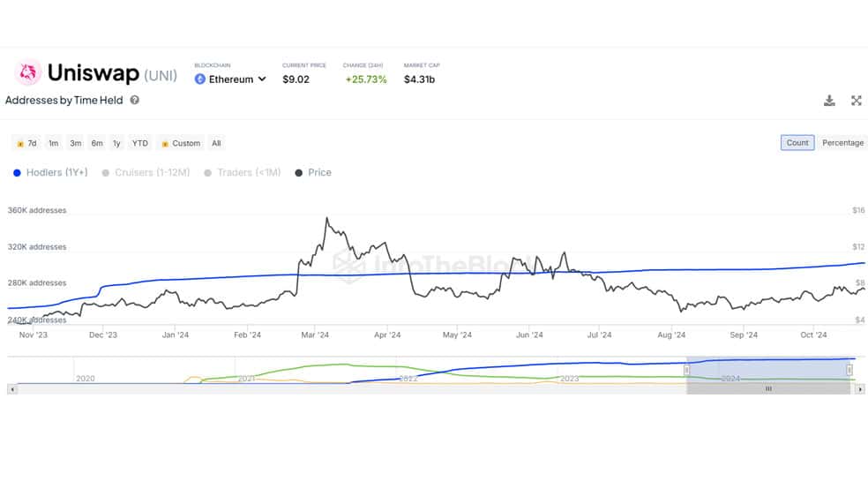This screenshot has width=868, height=489.
Task: Click the current price $9.02
Action: tap(296, 79)
